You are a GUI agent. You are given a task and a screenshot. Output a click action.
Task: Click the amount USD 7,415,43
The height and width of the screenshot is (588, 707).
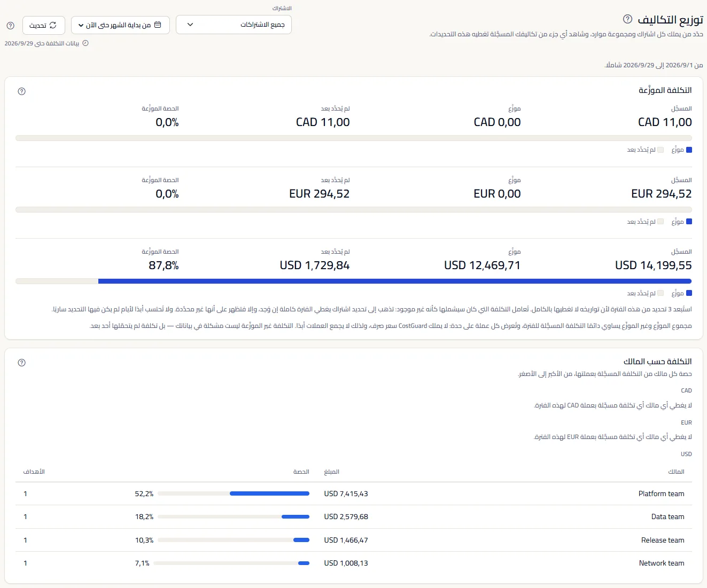tap(346, 494)
